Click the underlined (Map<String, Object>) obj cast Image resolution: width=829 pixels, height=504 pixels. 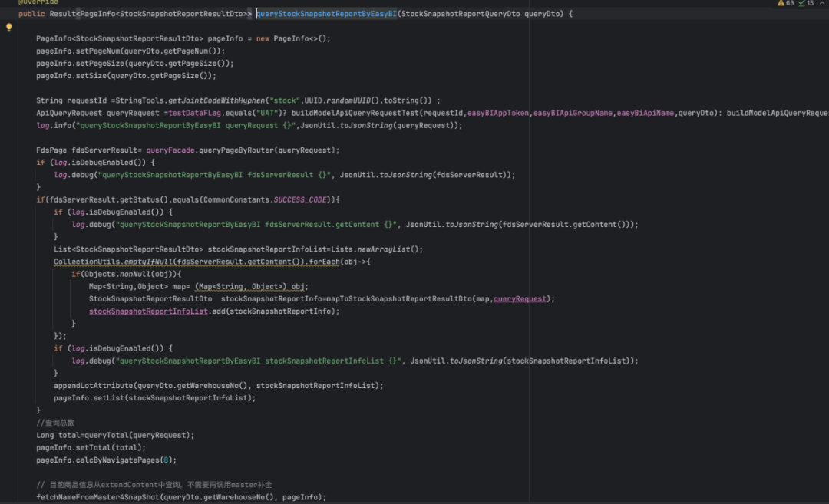pyautogui.click(x=250, y=287)
